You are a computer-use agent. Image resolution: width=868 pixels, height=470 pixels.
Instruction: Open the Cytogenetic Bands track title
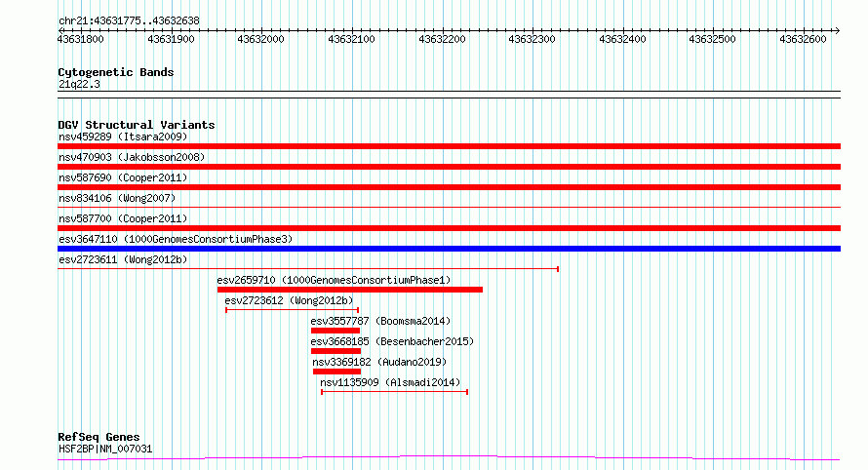[x=116, y=72]
